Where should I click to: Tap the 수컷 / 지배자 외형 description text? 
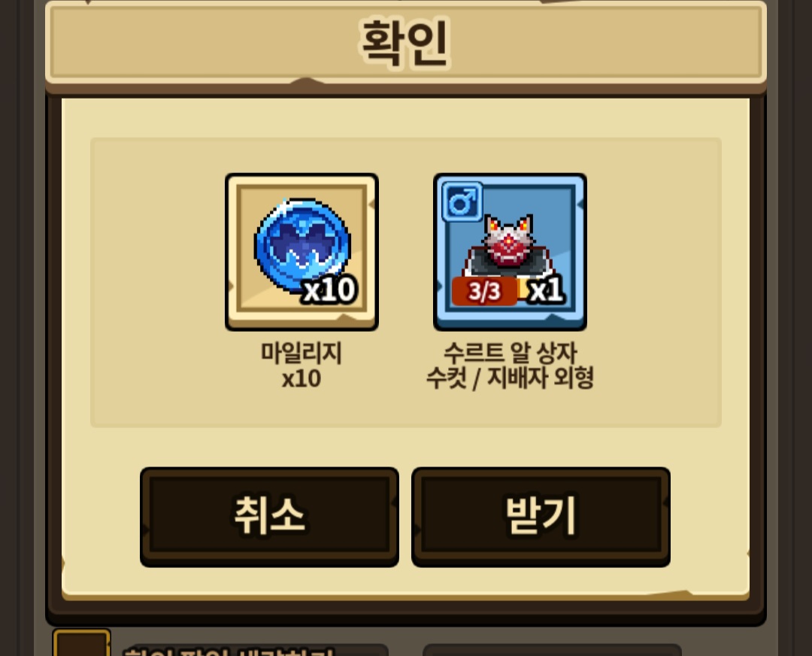[510, 378]
